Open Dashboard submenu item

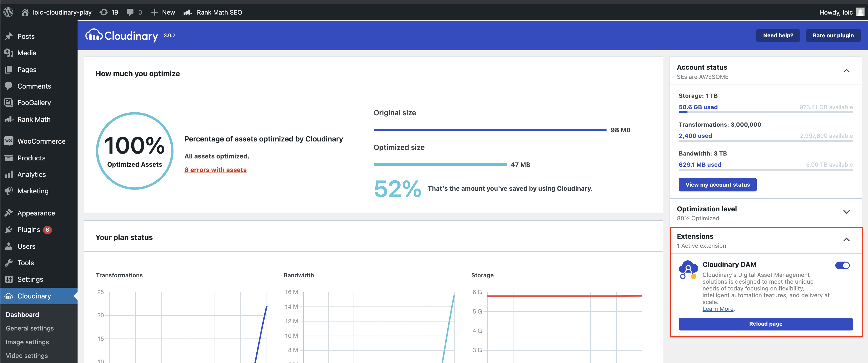tap(22, 314)
